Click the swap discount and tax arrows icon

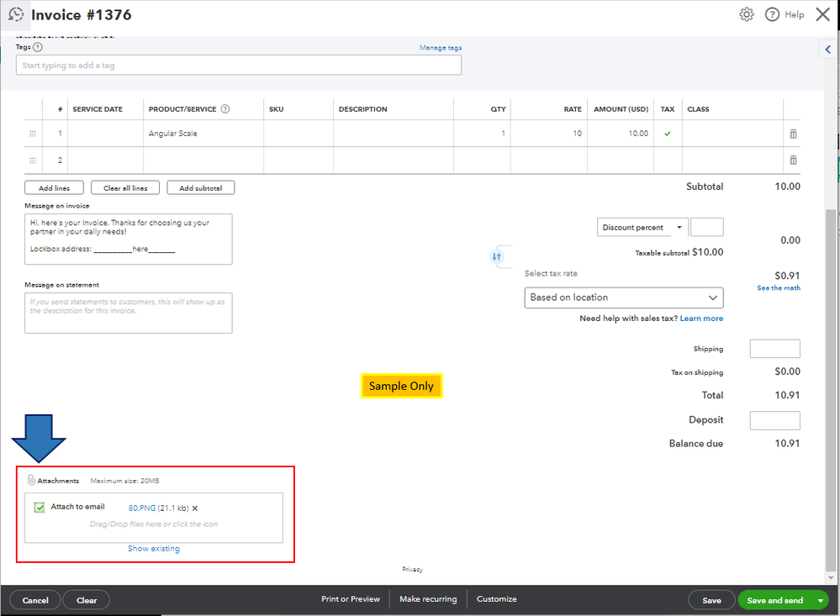point(497,256)
